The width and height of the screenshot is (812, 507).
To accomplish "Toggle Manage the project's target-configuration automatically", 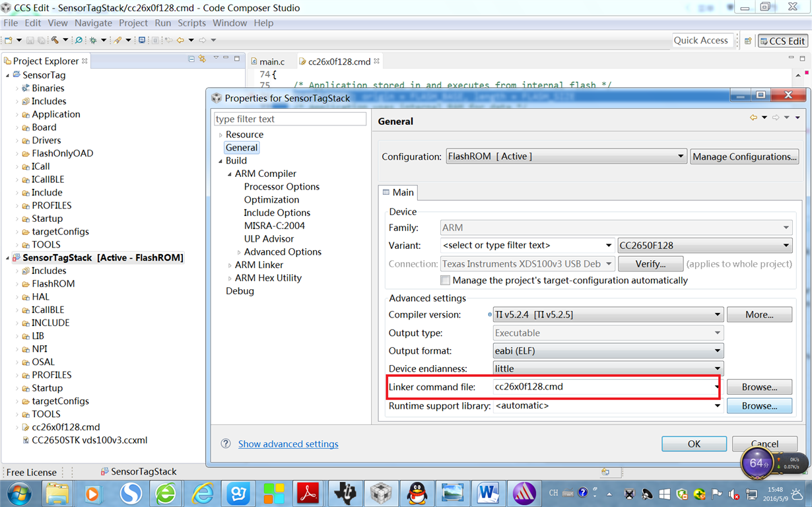I will 446,281.
